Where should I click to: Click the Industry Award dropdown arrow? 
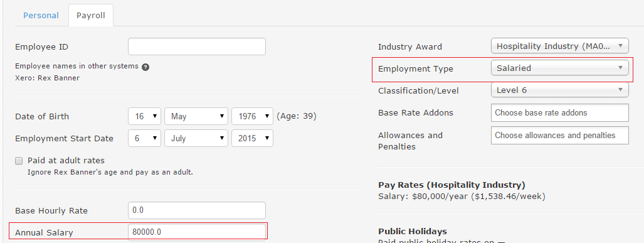pyautogui.click(x=621, y=46)
